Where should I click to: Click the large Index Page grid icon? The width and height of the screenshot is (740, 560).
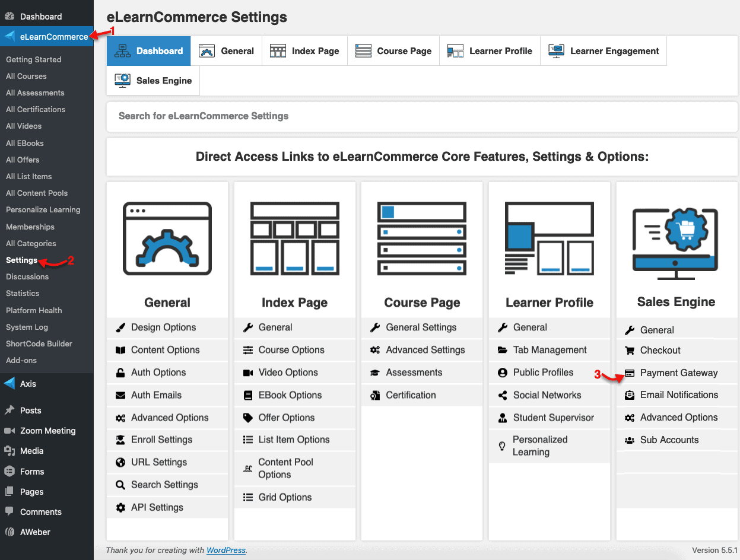(x=294, y=238)
